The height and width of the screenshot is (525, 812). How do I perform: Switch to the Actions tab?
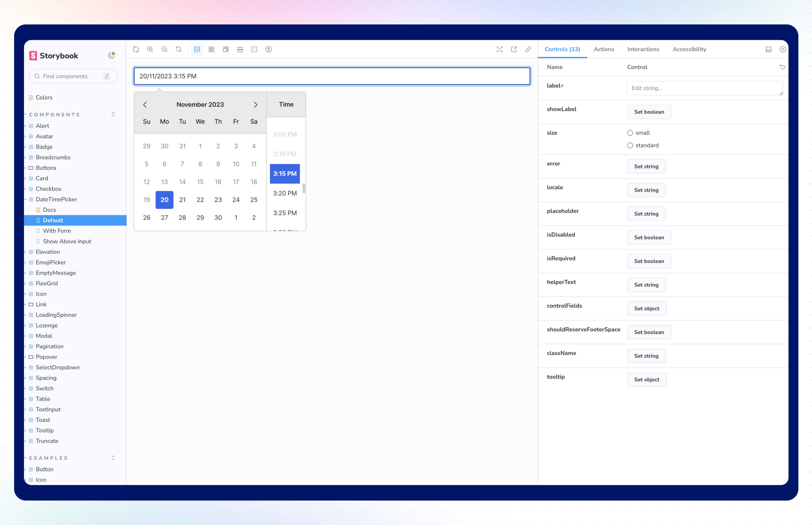point(603,49)
